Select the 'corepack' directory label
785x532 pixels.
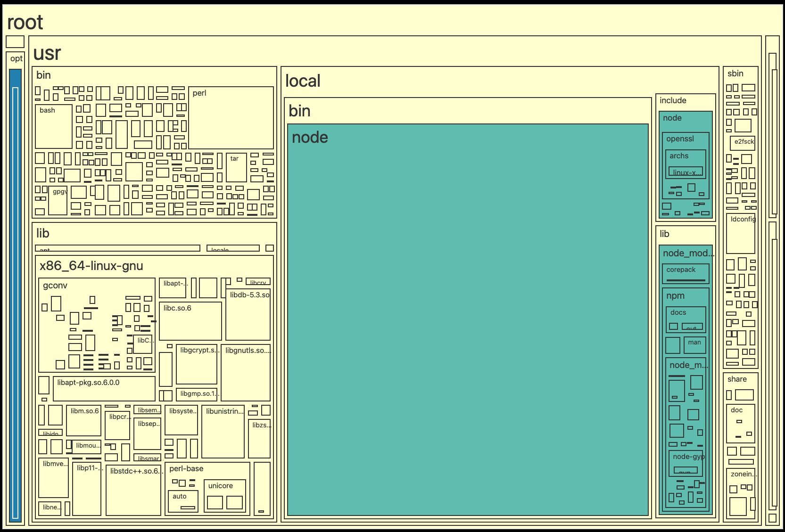(x=681, y=270)
